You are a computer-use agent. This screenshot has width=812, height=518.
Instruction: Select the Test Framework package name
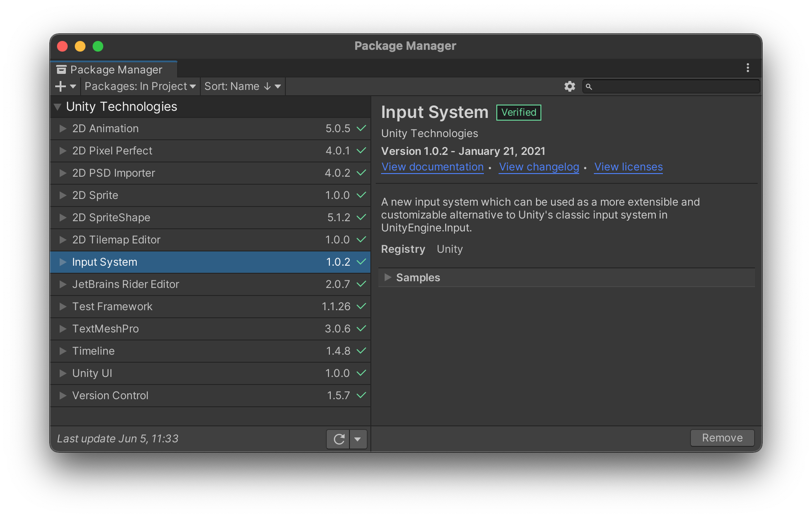[x=112, y=307]
